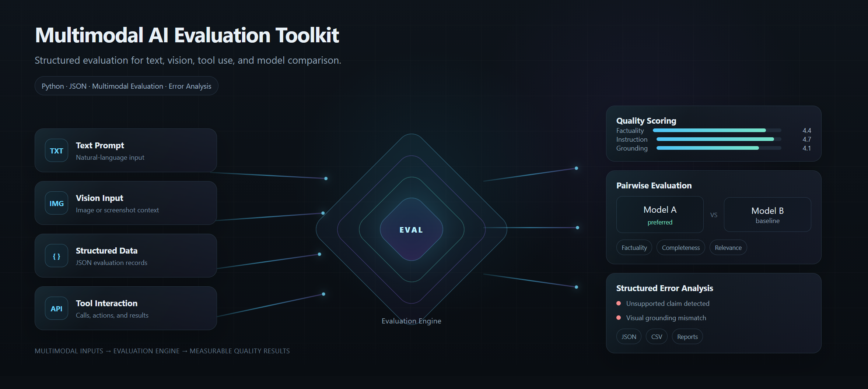Click the 'Structured evaluation for text' tagline
The width and height of the screenshot is (868, 389).
pyautogui.click(x=188, y=60)
